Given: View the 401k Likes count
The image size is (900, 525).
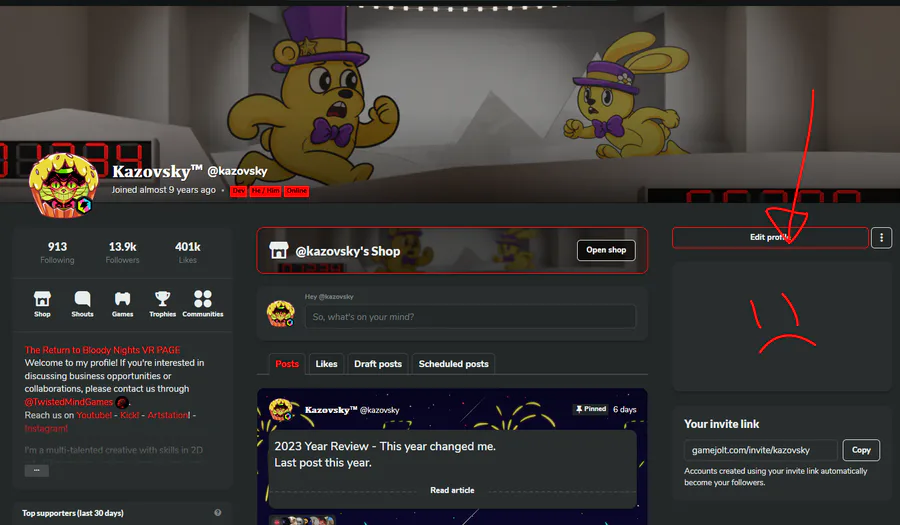Looking at the screenshot, I should [188, 252].
